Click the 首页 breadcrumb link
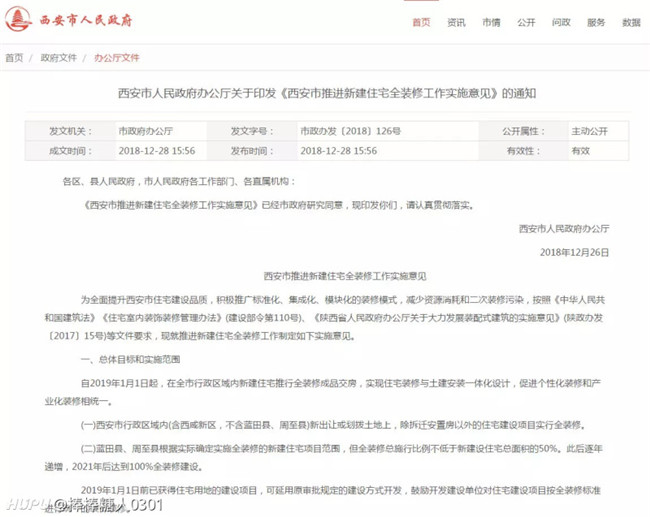 click(14, 58)
